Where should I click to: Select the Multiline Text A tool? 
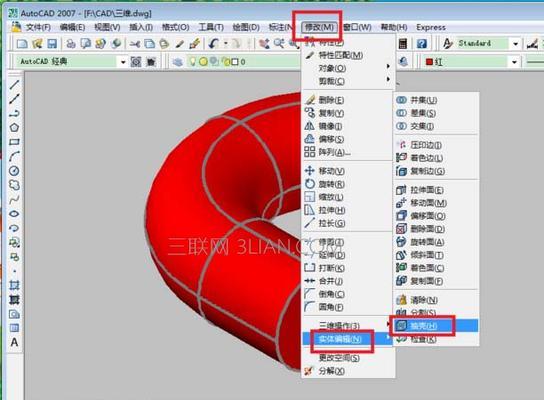click(14, 342)
